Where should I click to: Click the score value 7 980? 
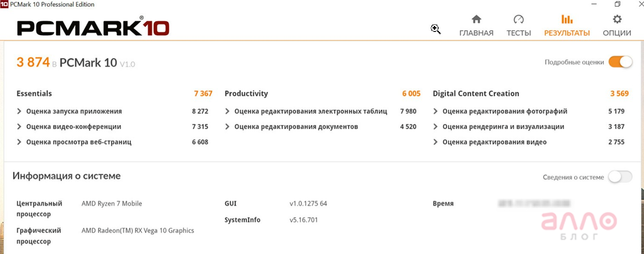[408, 111]
